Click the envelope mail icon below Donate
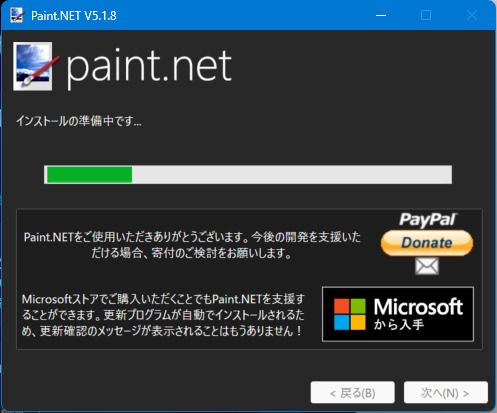 pos(427,266)
